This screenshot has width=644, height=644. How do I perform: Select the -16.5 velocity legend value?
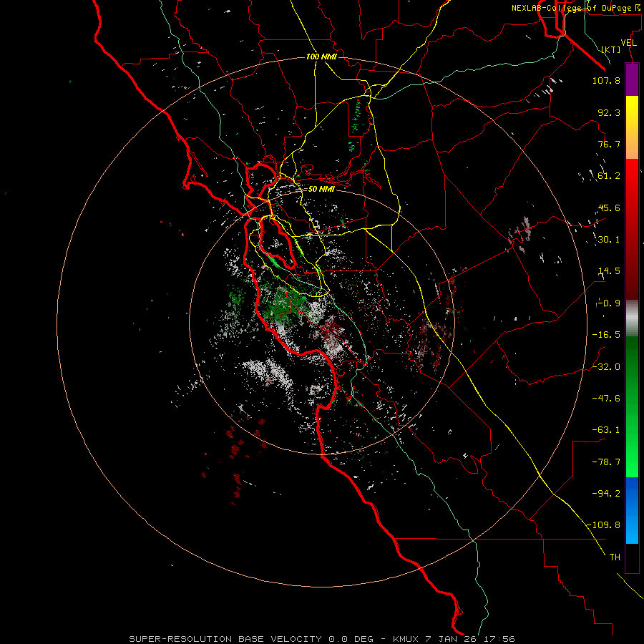(x=606, y=335)
